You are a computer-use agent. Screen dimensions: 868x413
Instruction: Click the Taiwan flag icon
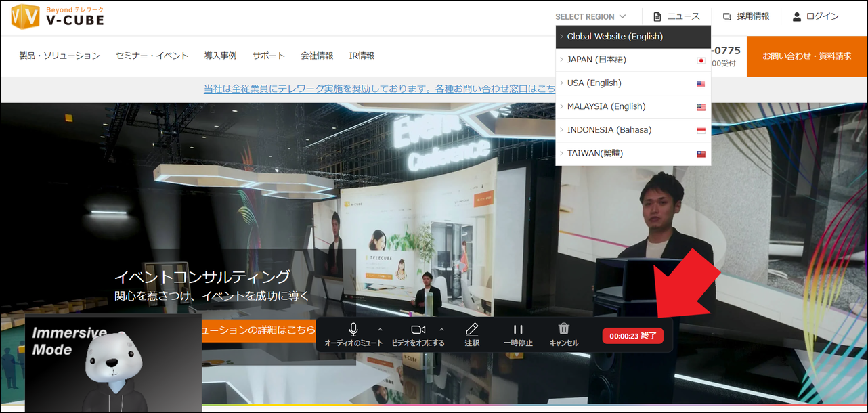point(701,154)
